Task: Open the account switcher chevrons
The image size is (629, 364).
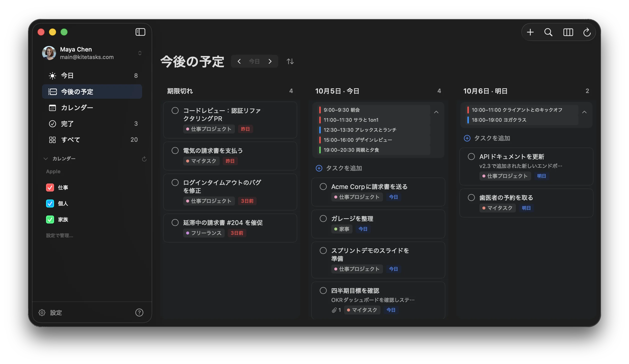Action: 140,53
